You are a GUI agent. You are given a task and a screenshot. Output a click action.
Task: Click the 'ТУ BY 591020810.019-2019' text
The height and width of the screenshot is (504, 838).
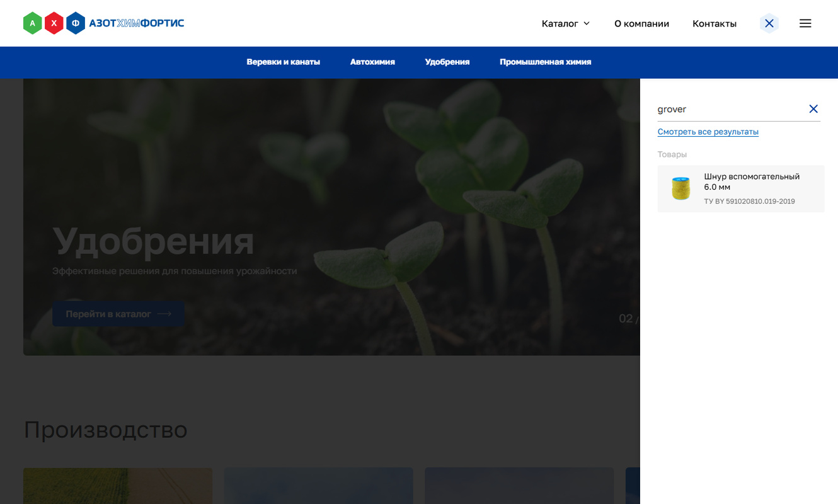(x=749, y=202)
